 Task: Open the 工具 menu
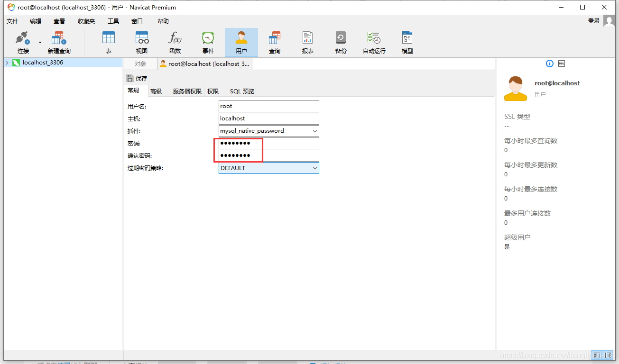click(113, 21)
